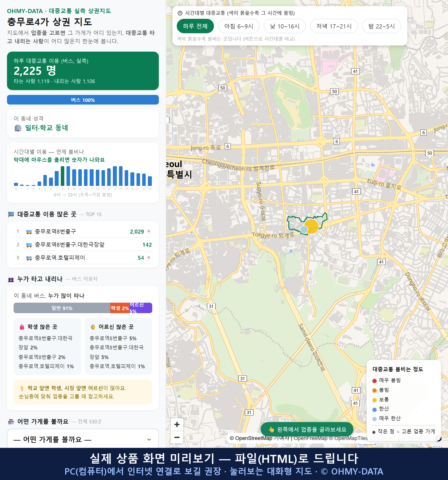
Task: Click the red 매우 붐빔 legend dot
Action: (x=374, y=381)
